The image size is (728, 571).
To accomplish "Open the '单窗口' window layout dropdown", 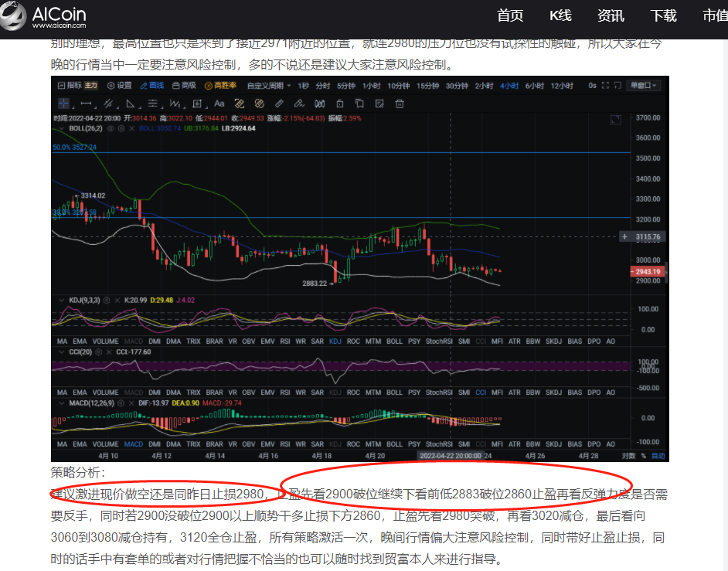I will [643, 85].
